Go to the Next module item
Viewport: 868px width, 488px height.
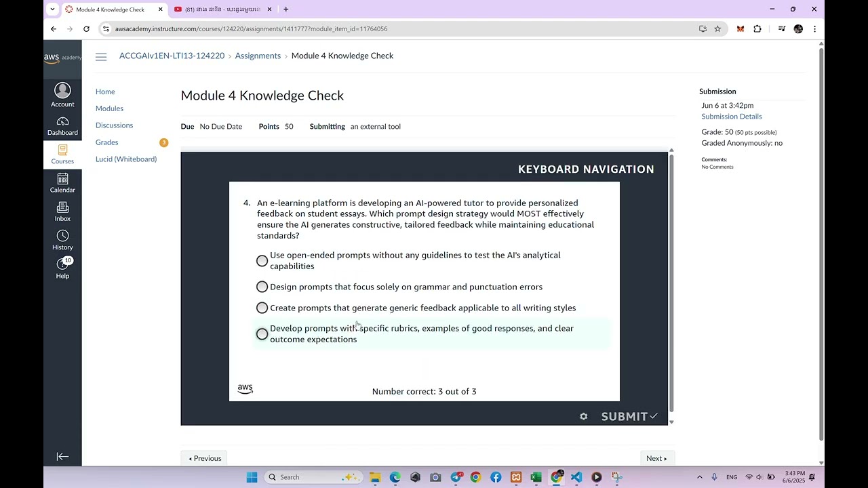tap(656, 458)
